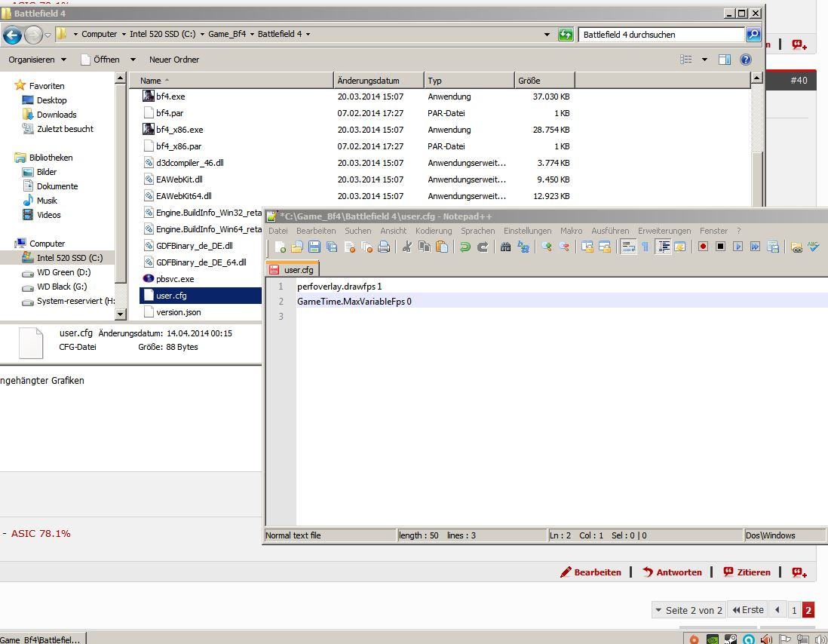This screenshot has width=828, height=644.
Task: Click the folder icon next to spell-check
Action: click(x=796, y=247)
